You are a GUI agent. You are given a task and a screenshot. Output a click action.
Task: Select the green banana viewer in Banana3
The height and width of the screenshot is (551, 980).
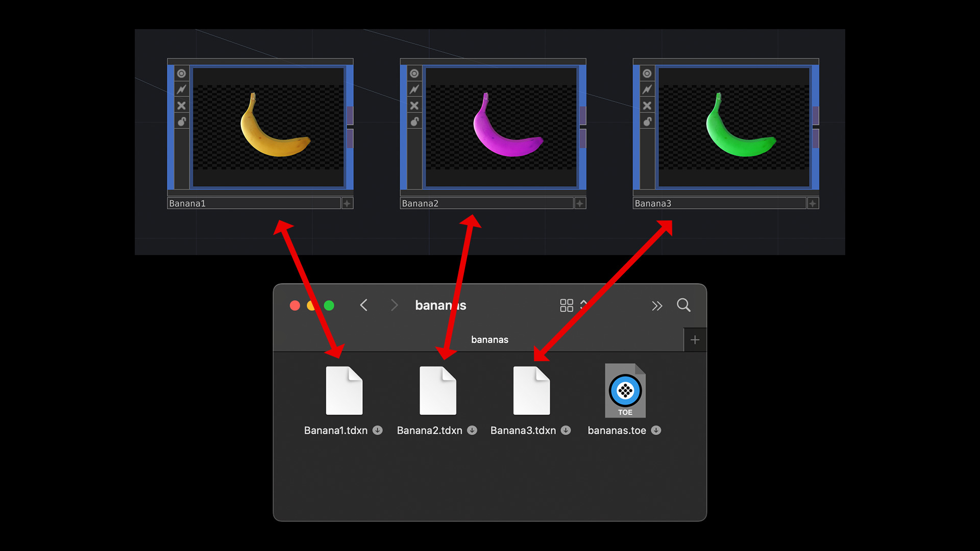coord(734,127)
